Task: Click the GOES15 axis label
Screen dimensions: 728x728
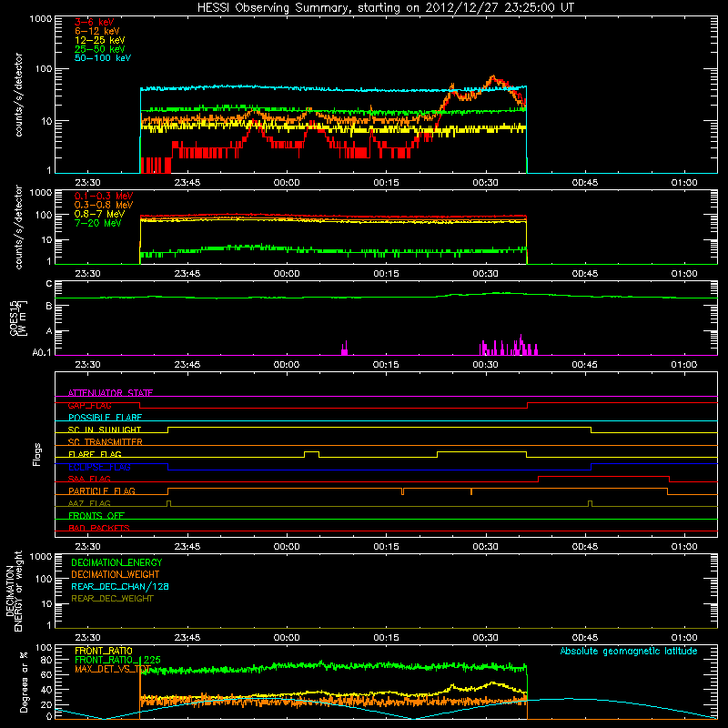Action: (17, 318)
